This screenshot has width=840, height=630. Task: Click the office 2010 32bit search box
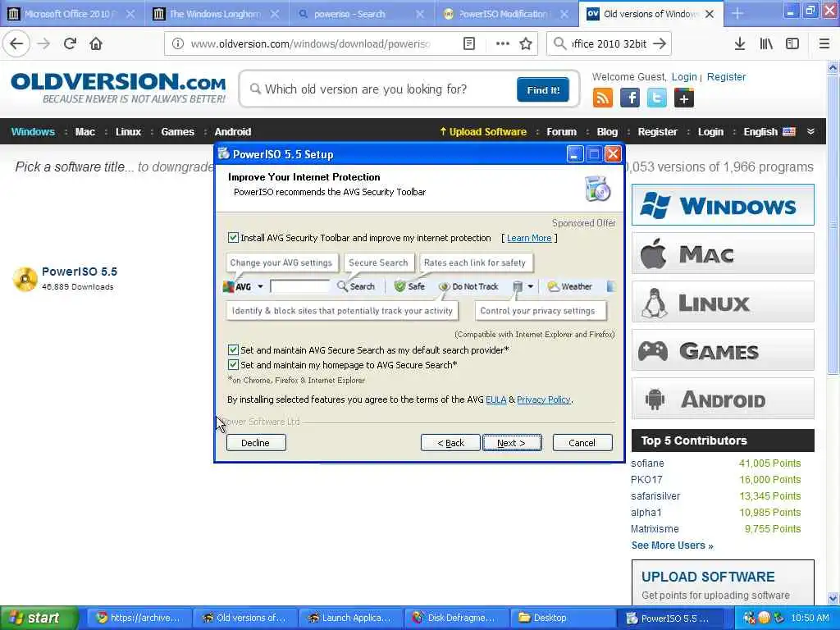(609, 44)
